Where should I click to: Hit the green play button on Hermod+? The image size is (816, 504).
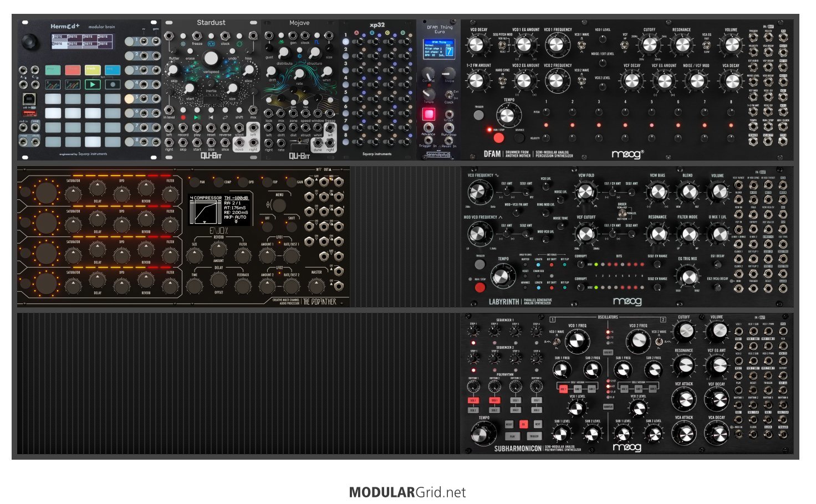pyautogui.click(x=93, y=85)
